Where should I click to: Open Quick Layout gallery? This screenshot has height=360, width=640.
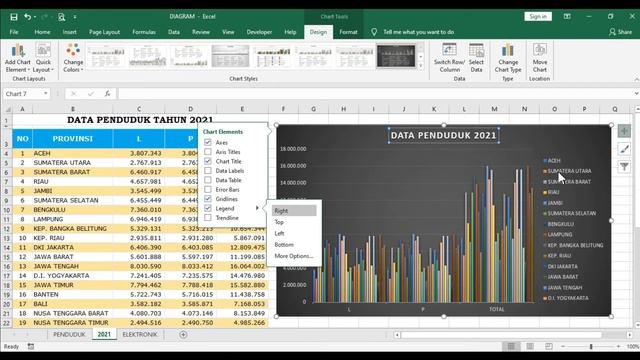tap(43, 58)
